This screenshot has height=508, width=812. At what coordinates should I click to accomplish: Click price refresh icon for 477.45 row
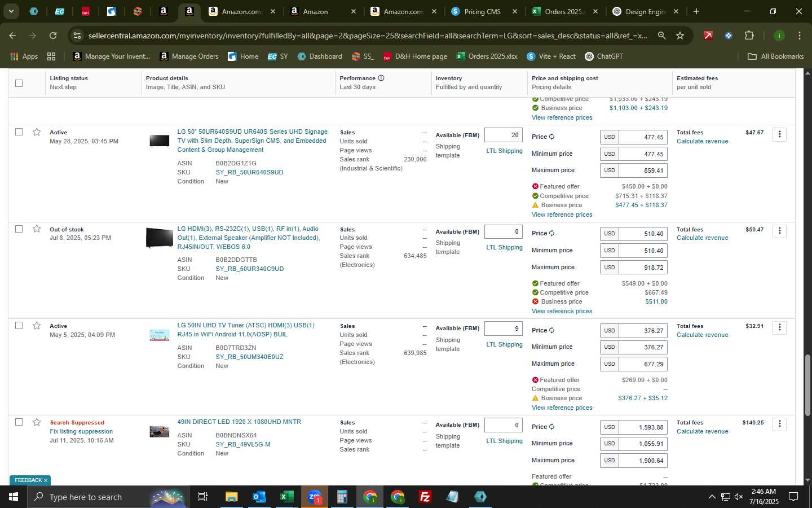552,137
